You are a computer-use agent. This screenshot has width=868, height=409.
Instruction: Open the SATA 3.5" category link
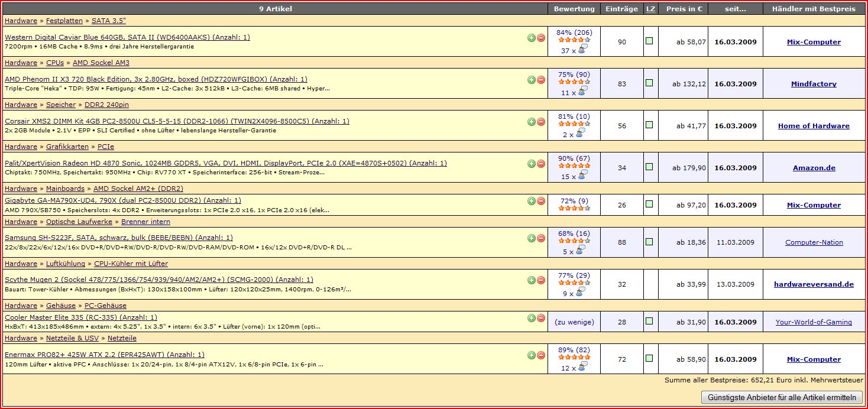(x=108, y=21)
